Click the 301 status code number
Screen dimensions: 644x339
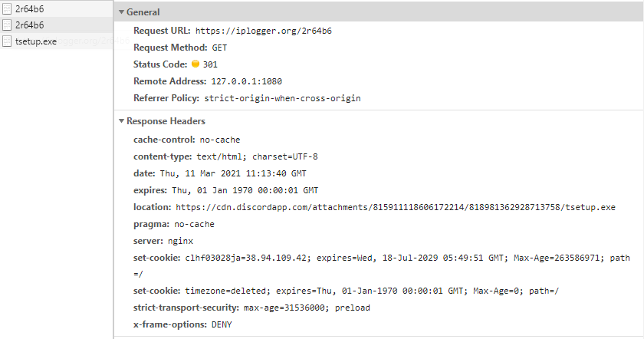tap(210, 64)
